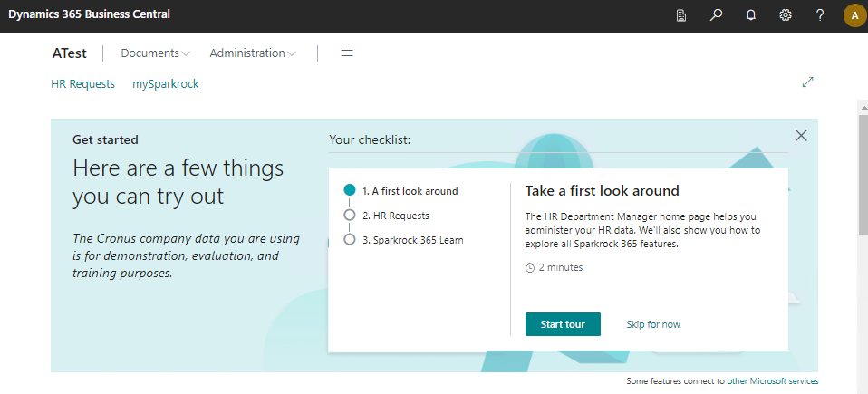Select the 'Sparkrock 365 Learn' checklist step
The width and height of the screenshot is (868, 394).
(x=412, y=240)
